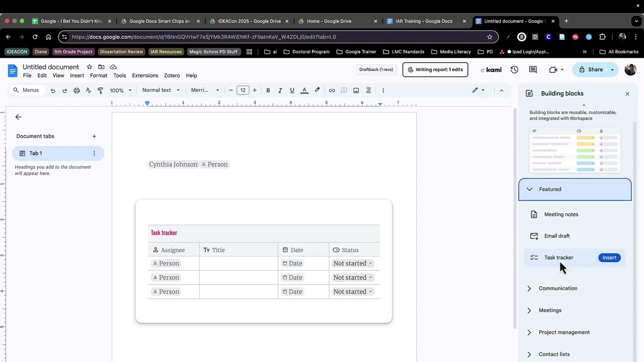Select the Email draft building block
The width and height of the screenshot is (644, 362).
(x=575, y=236)
